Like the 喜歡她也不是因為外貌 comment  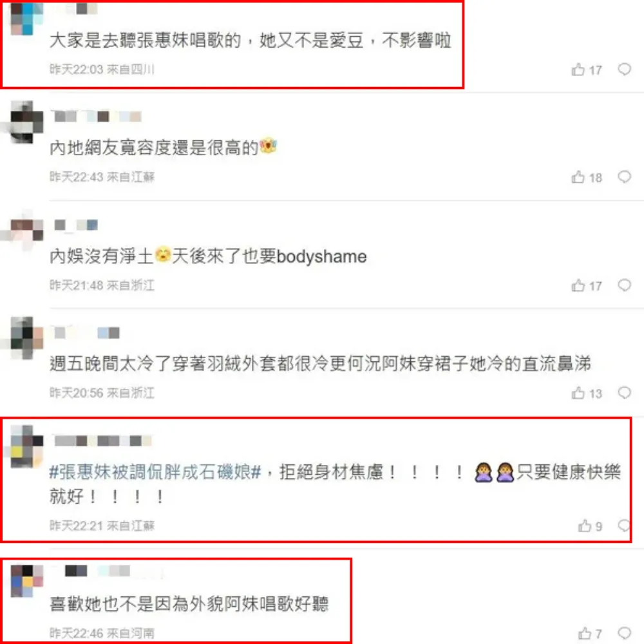click(x=590, y=633)
